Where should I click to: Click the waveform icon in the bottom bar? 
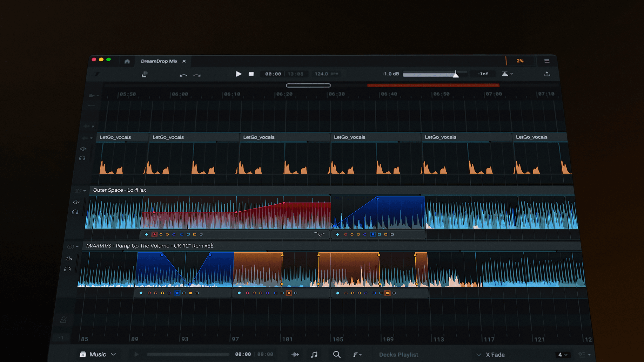click(x=295, y=354)
